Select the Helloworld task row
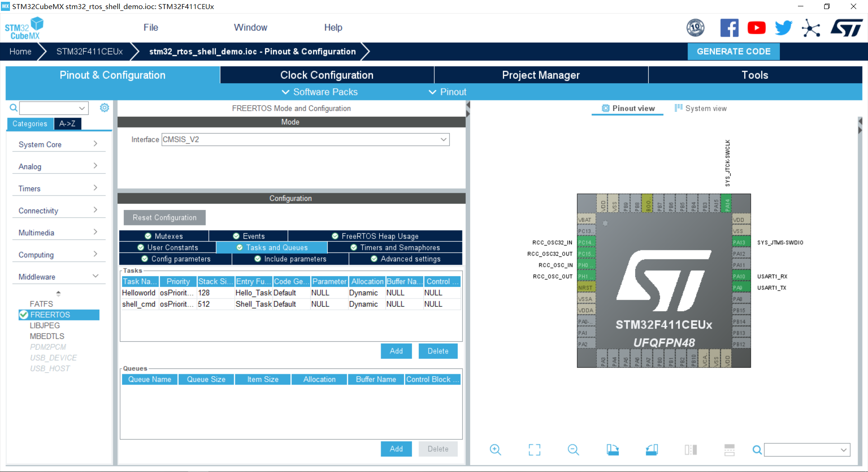Viewport: 868px width, 472px height. tap(291, 293)
